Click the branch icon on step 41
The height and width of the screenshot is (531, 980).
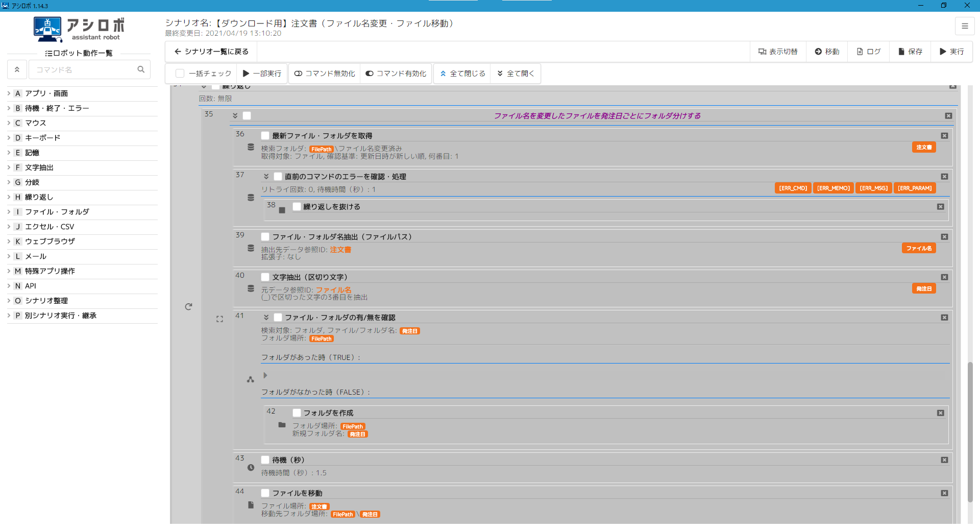pos(250,379)
